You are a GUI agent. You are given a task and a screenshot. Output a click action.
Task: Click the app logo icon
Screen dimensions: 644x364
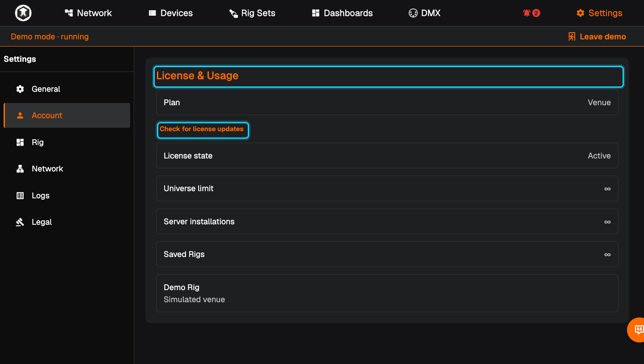pos(23,13)
